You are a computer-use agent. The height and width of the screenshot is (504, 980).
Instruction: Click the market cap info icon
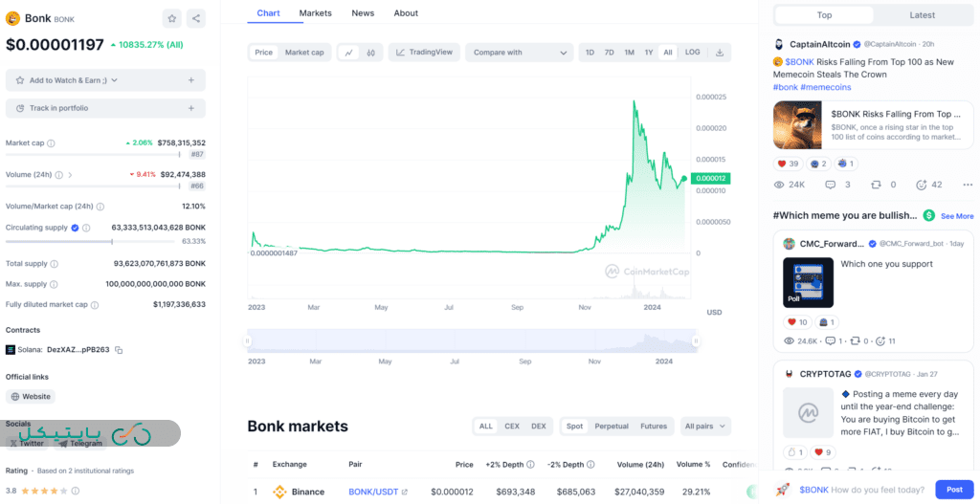[x=51, y=143]
